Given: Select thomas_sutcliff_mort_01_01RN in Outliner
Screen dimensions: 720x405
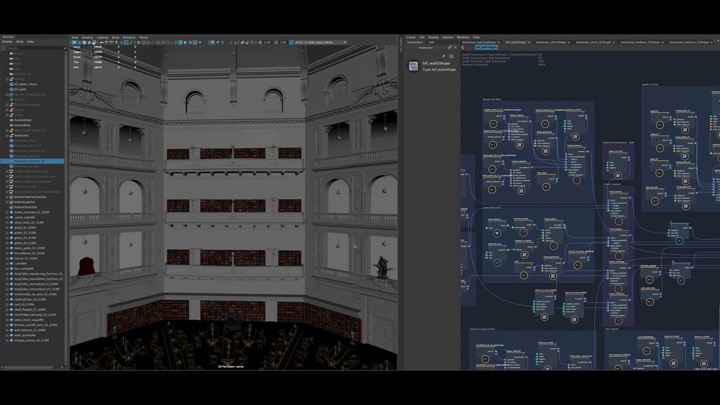Looking at the screenshot, I should 36,325.
